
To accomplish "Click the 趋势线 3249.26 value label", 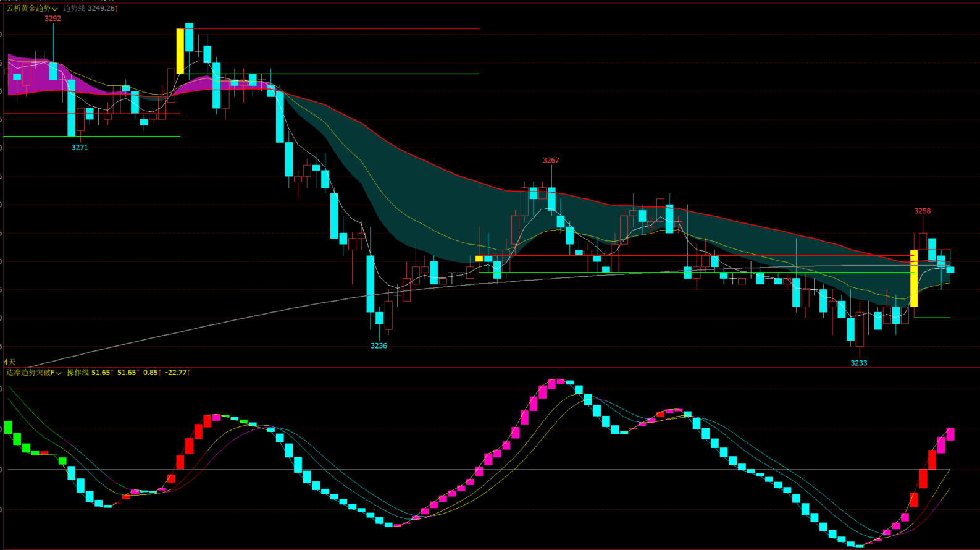I will [90, 9].
